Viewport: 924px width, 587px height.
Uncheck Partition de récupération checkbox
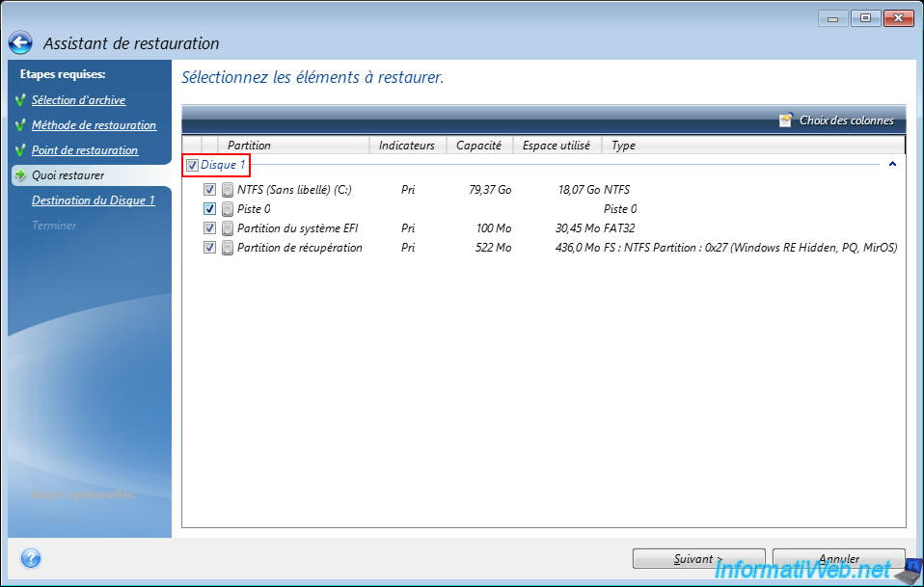click(x=210, y=248)
